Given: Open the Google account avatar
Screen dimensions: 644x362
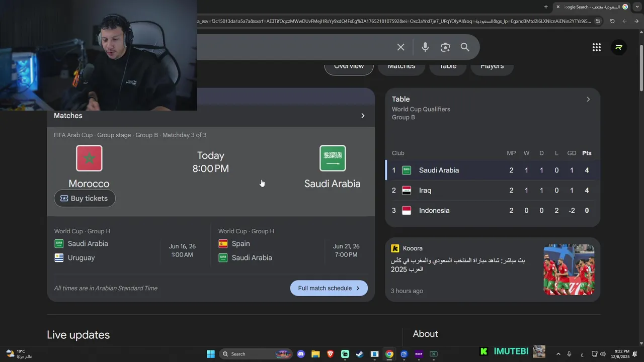Looking at the screenshot, I should 619,47.
